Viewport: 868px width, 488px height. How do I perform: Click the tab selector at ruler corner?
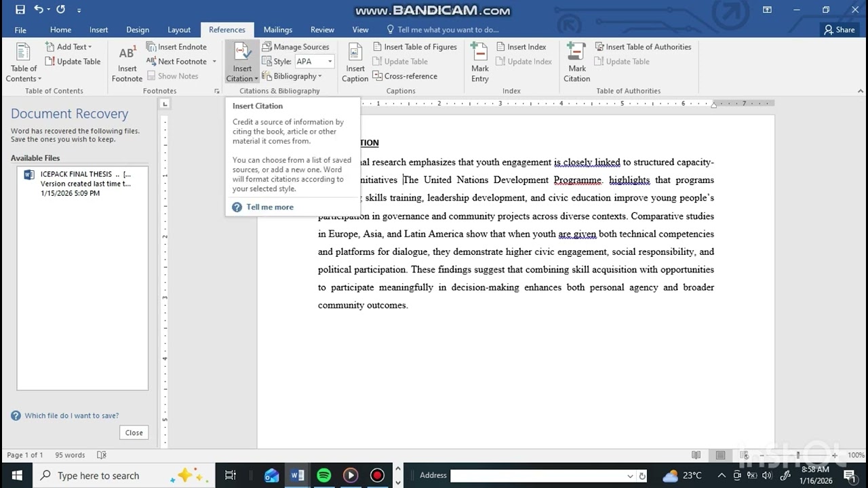tap(164, 104)
